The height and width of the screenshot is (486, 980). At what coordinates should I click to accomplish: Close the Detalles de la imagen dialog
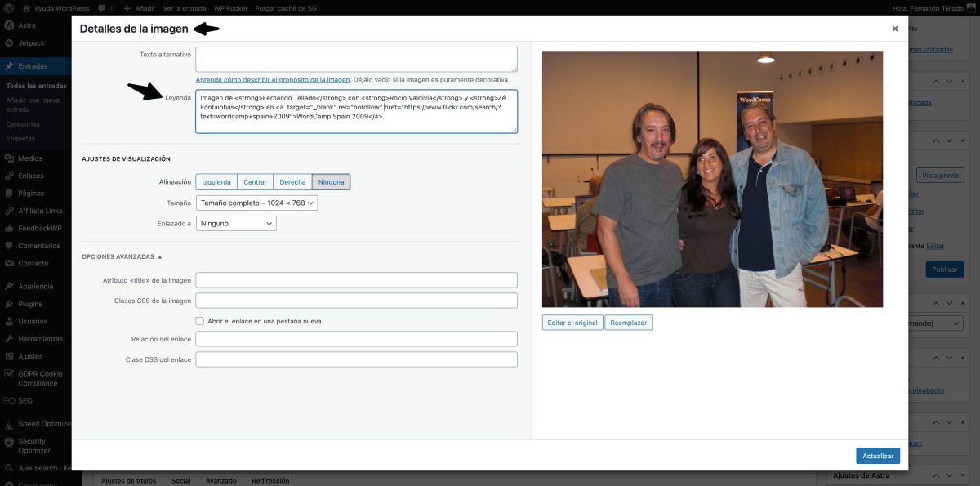click(x=895, y=29)
